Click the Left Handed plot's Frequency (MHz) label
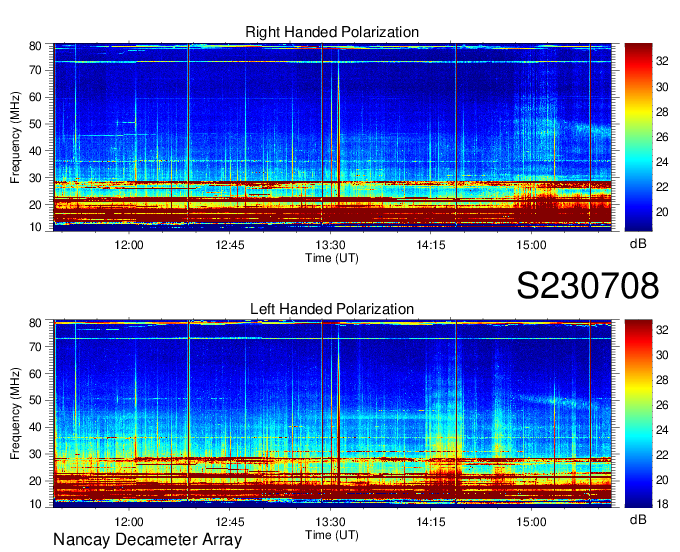Image resolution: width=680 pixels, height=552 pixels. 15,414
